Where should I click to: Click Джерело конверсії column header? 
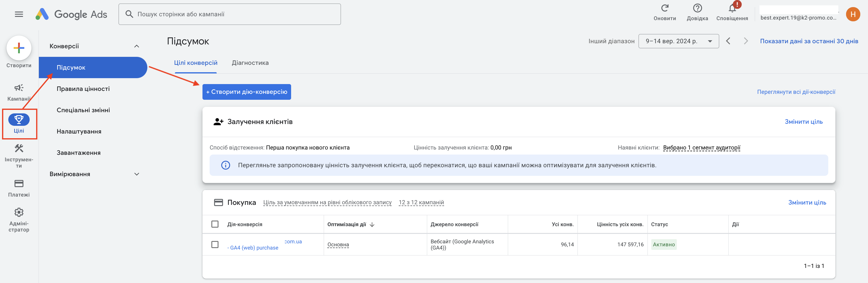[x=454, y=224]
